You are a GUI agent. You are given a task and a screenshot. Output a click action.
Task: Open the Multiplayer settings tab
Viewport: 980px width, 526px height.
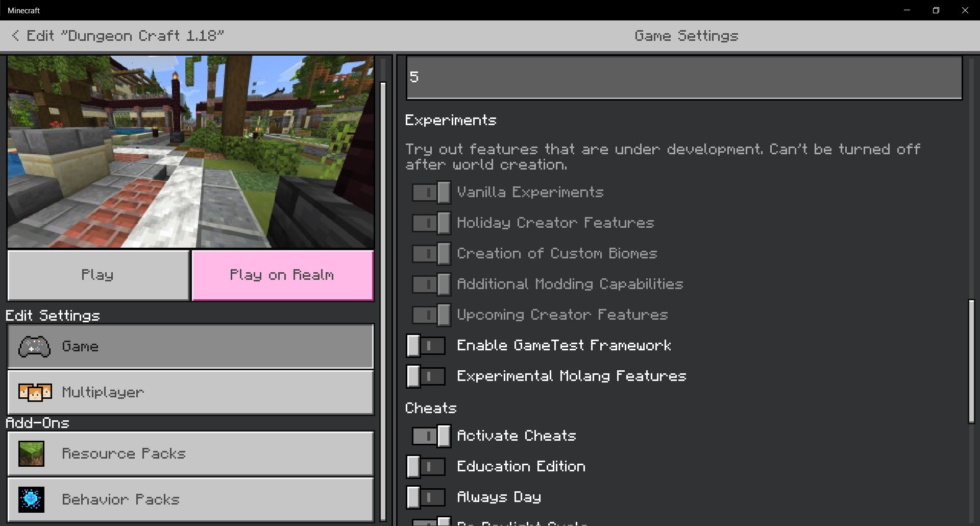pos(190,392)
